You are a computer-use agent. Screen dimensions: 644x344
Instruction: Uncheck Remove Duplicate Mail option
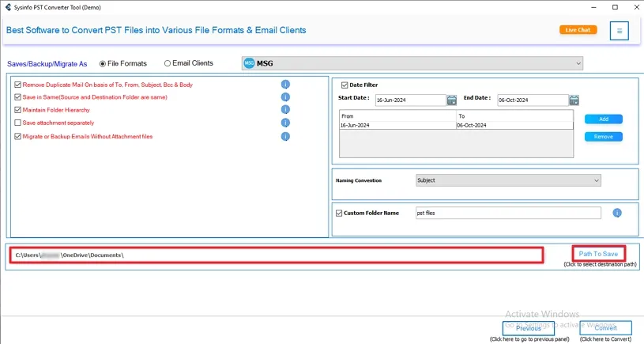tap(18, 85)
